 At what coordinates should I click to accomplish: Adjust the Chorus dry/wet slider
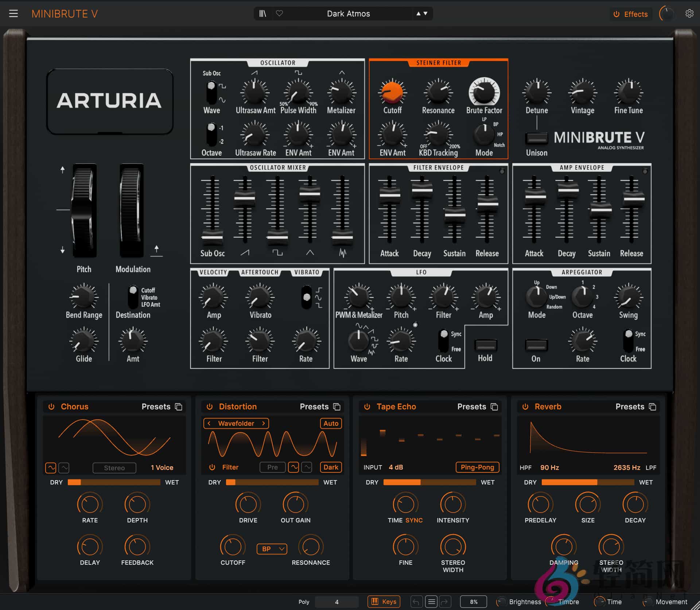pyautogui.click(x=114, y=482)
